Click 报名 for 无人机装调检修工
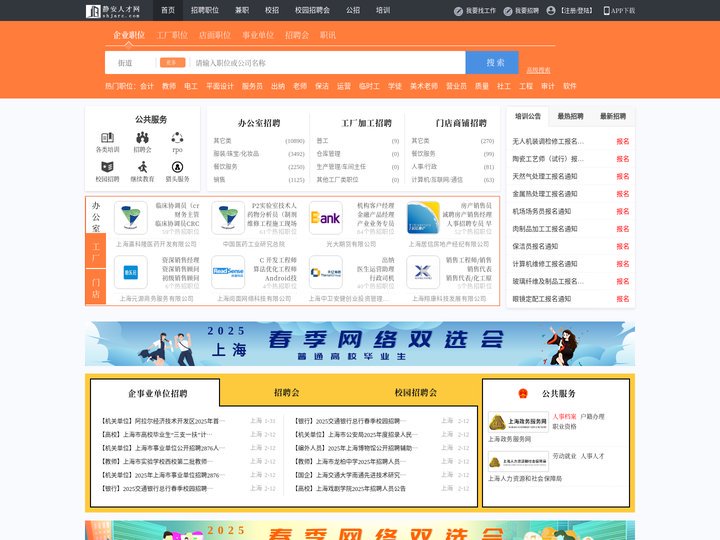This screenshot has width=720, height=540. (623, 141)
